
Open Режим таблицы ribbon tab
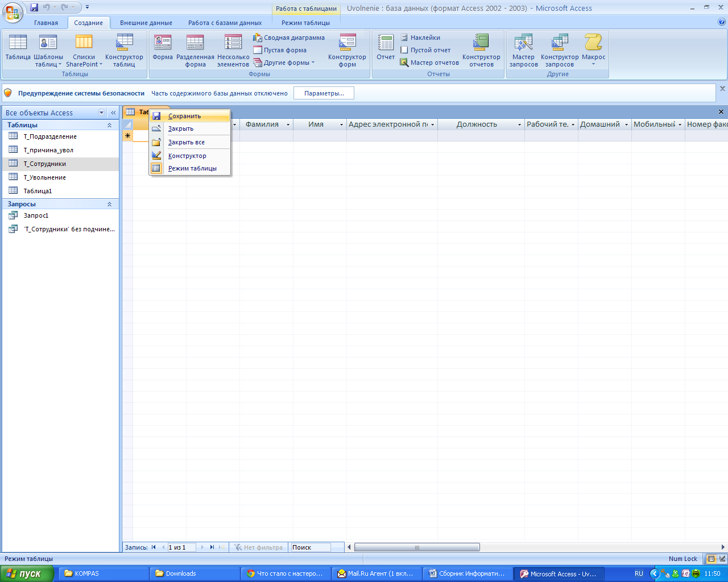tap(305, 23)
